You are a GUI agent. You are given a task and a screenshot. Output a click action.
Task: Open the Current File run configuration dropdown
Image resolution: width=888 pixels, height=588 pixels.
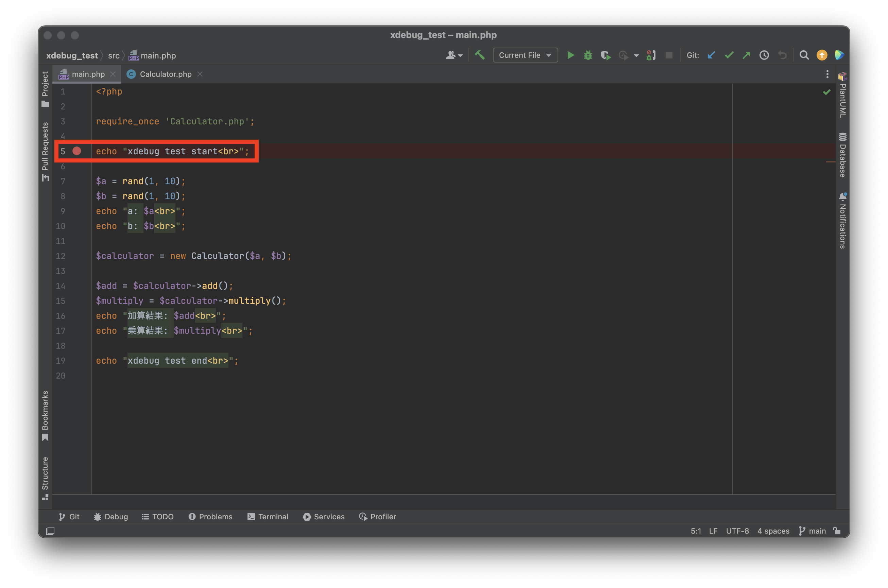tap(525, 55)
